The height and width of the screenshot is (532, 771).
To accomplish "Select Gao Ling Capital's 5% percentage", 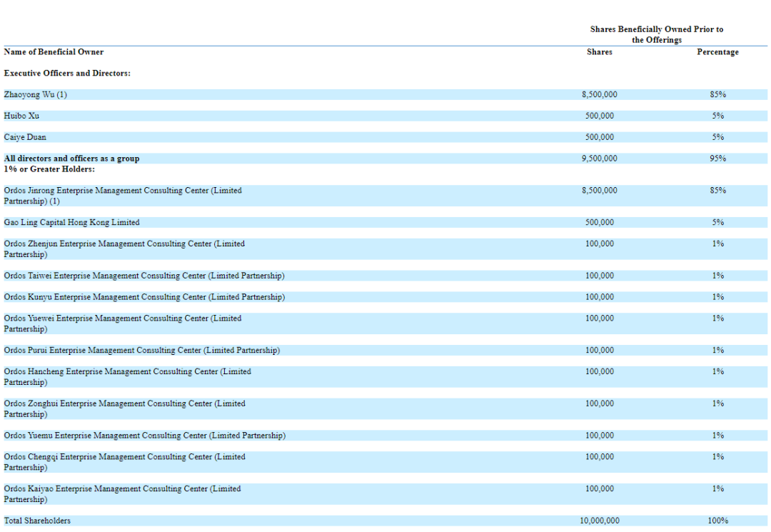I will [x=718, y=222].
